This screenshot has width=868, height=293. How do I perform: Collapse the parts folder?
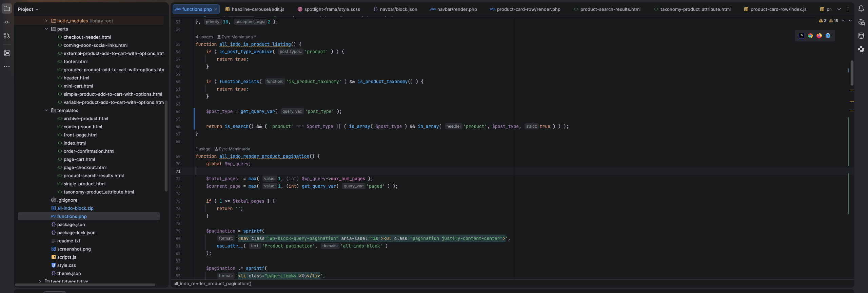pos(46,29)
